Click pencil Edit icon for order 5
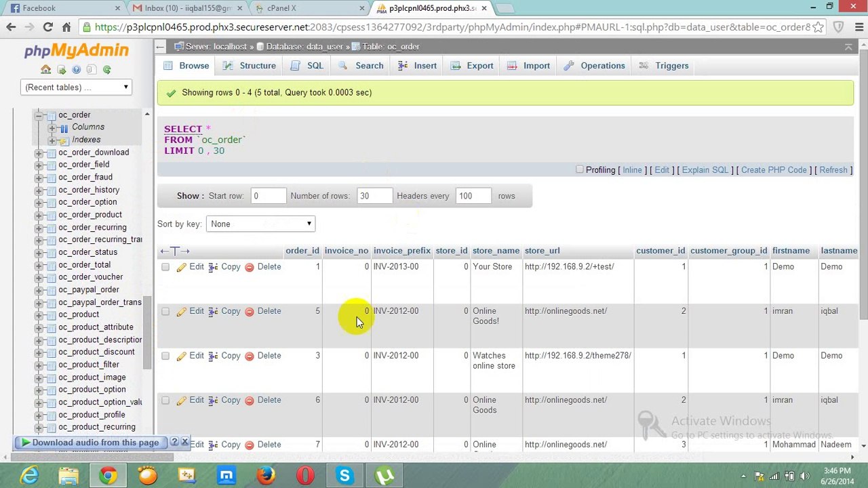 (x=181, y=312)
